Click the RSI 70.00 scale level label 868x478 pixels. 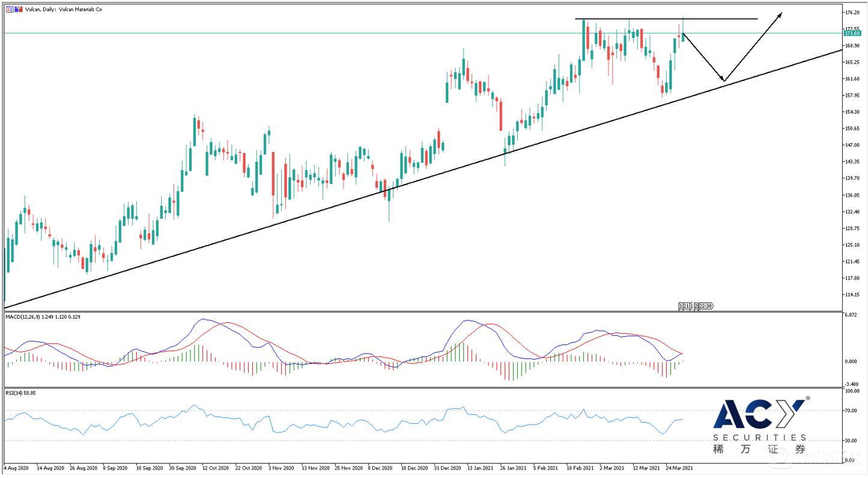[851, 411]
